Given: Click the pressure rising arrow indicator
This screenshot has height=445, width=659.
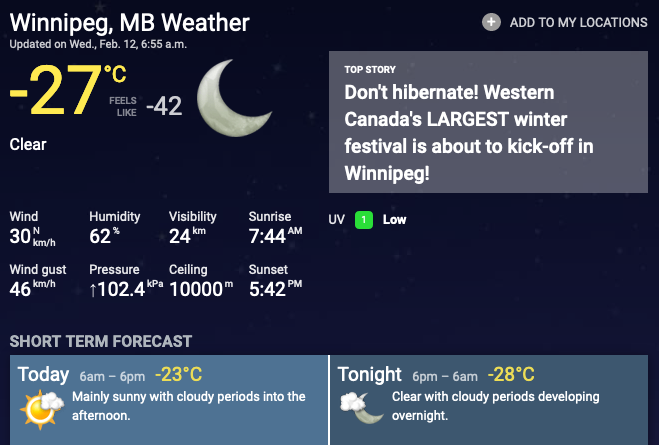Looking at the screenshot, I should pos(95,289).
